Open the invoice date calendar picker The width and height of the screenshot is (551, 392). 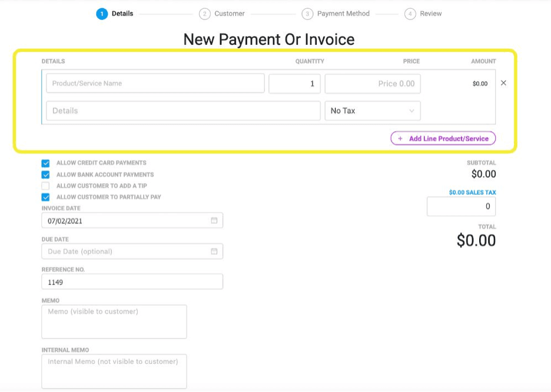[215, 220]
